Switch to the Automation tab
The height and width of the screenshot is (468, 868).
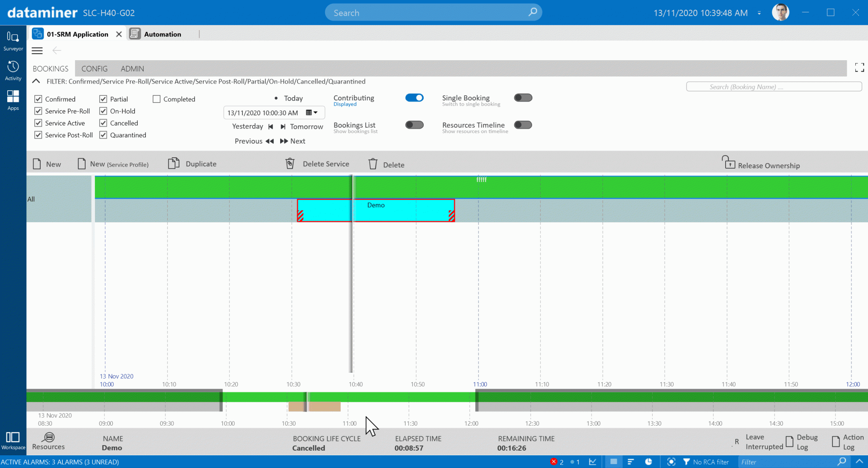[162, 34]
